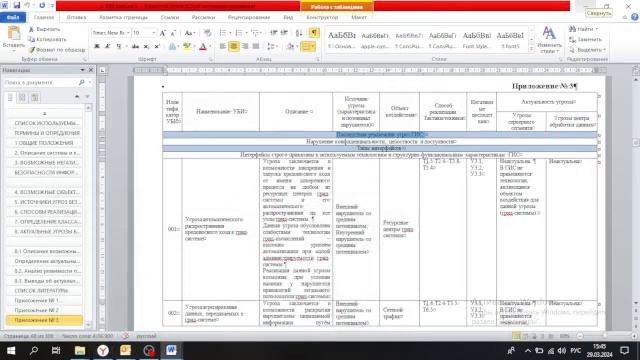
Task: Click the Undo arrow icon
Action: pyautogui.click(x=28, y=5)
